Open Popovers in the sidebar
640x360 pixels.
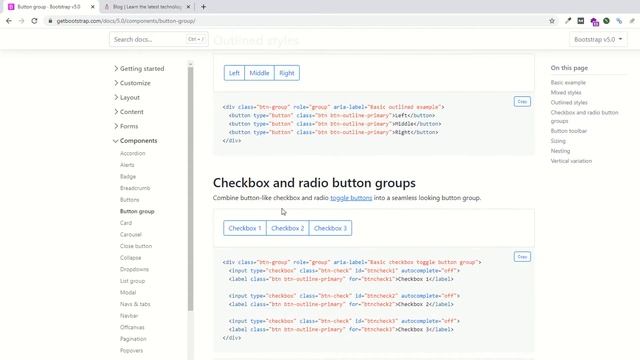click(131, 351)
